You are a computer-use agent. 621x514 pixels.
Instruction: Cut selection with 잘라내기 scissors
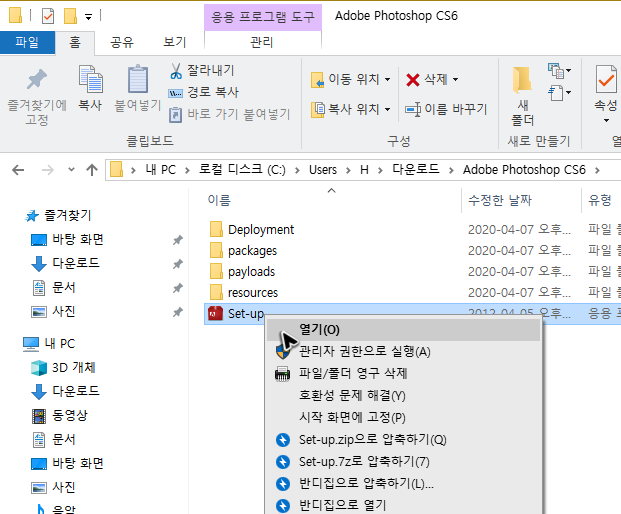pos(202,70)
